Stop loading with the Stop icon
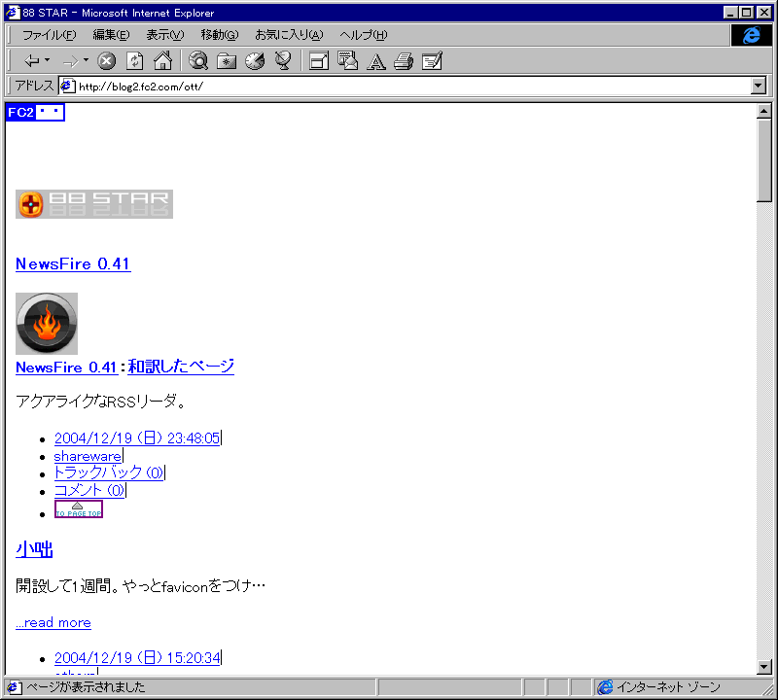Image resolution: width=778 pixels, height=700 pixels. 106,61
